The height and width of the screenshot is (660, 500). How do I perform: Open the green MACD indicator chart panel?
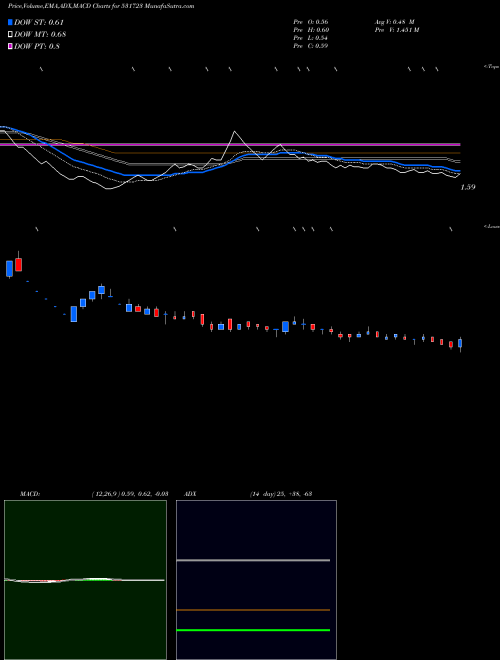pos(85,580)
